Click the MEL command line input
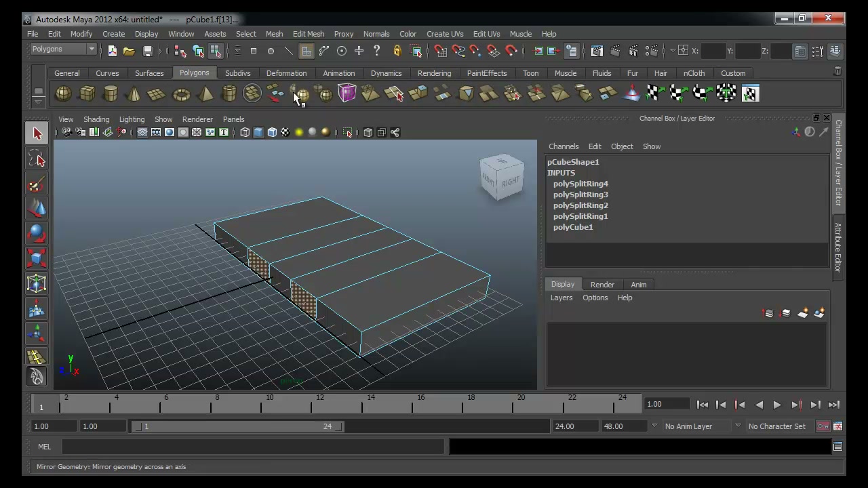 tap(253, 447)
